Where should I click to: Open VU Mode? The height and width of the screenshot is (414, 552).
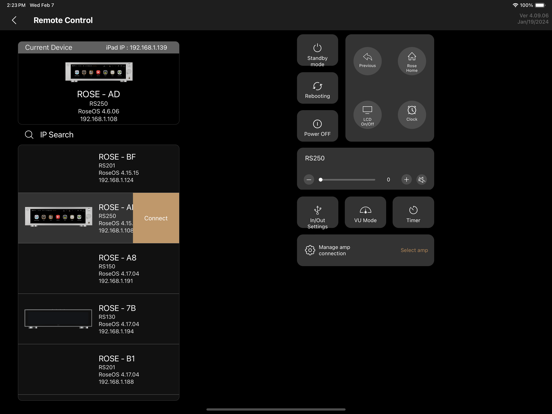(365, 213)
